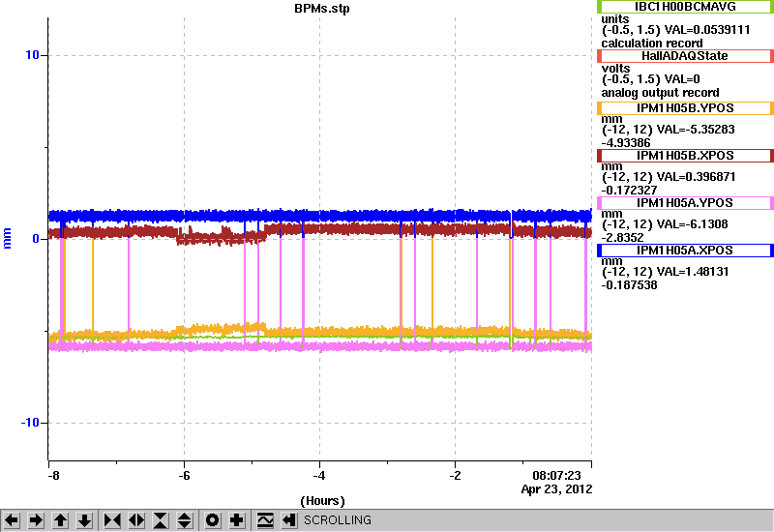Viewport: 774px width, 532px height.
Task: Select the IBC1H00BCMAVG curve legend entry
Action: click(685, 7)
